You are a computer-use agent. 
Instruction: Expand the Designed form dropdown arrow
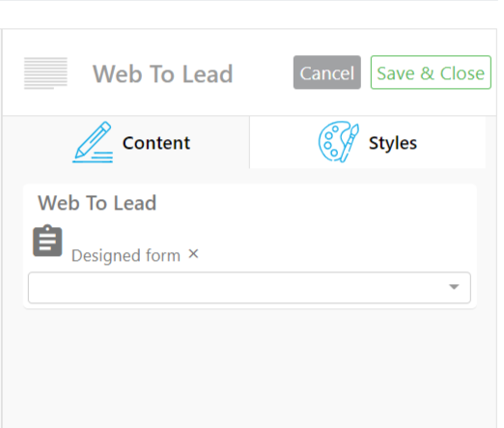[x=454, y=287]
